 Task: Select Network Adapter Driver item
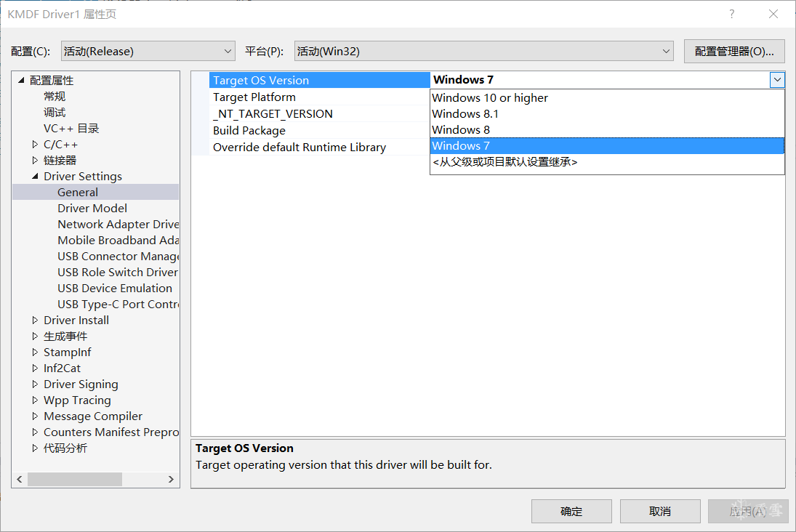coord(118,225)
